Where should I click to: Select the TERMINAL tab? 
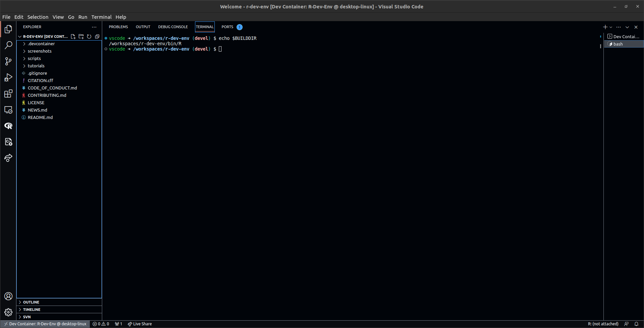click(205, 27)
